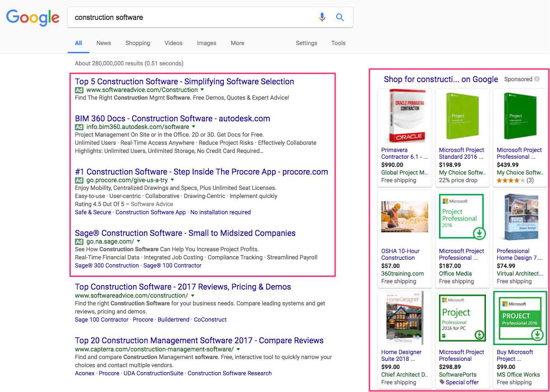550x392 pixels.
Task: View the $187.00 Project Professional 2016 image
Action: click(x=462, y=217)
